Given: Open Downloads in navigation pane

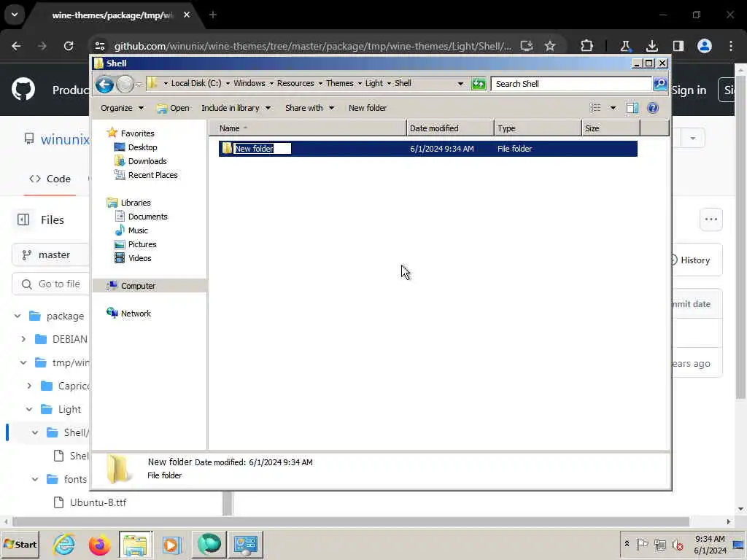Looking at the screenshot, I should point(147,161).
